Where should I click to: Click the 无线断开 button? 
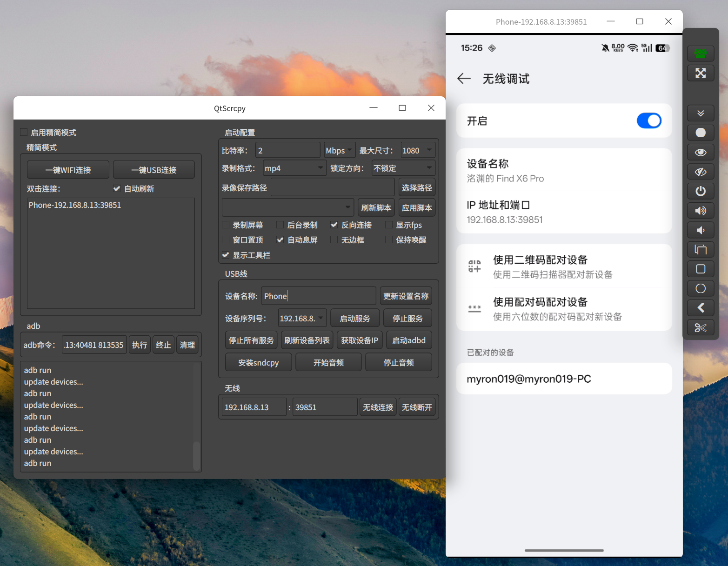click(x=417, y=407)
